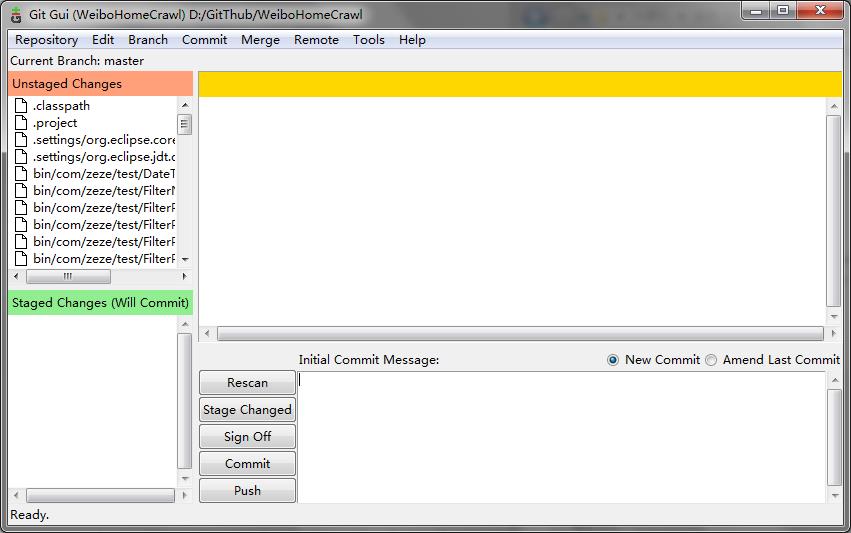Click the Initial Commit Message label

coord(369,360)
